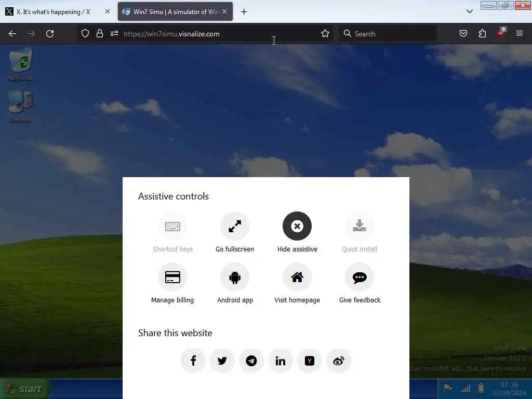Click the Go fullscreen arrows icon

[x=235, y=227]
